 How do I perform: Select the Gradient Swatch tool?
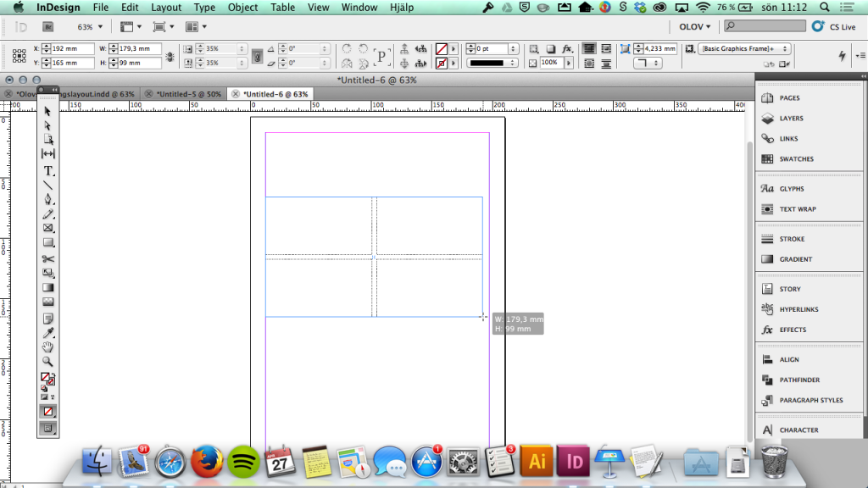48,287
